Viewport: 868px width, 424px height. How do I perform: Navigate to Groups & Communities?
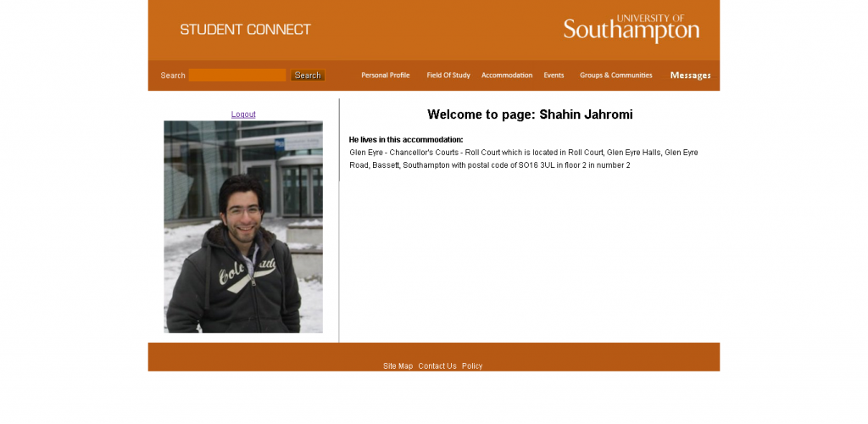pyautogui.click(x=615, y=75)
